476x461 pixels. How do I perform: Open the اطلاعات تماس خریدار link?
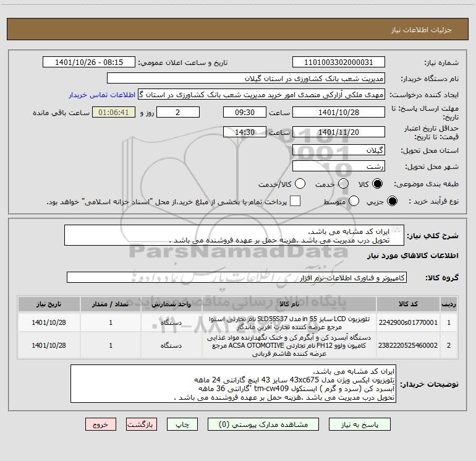point(102,95)
